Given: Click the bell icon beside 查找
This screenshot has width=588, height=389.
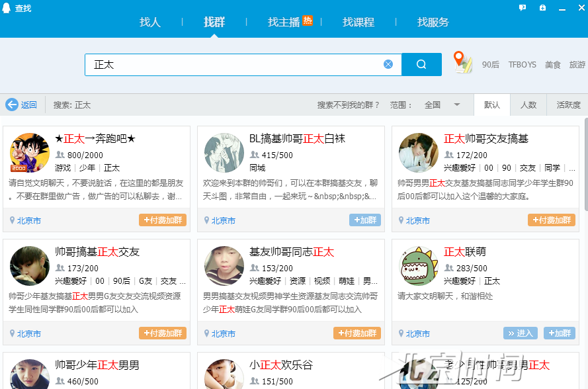Looking at the screenshot, I should click(x=7, y=8).
